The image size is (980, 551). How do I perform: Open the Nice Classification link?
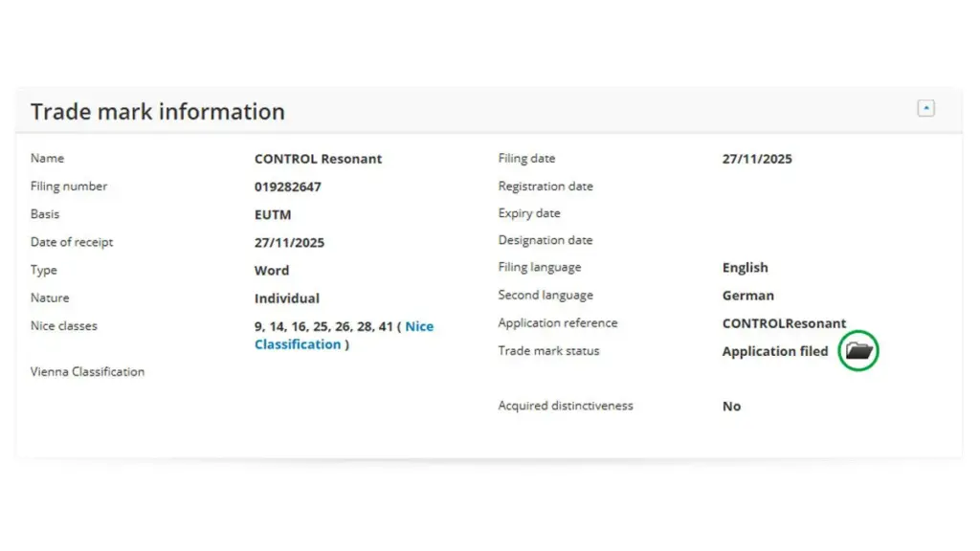(x=417, y=327)
